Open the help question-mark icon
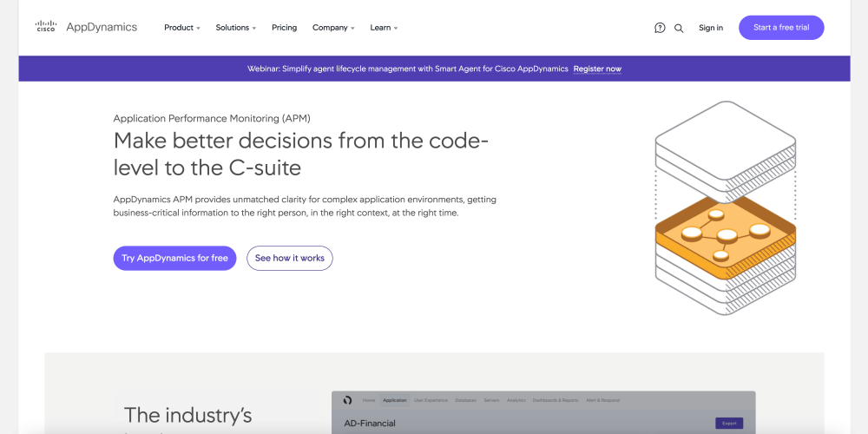Image resolution: width=868 pixels, height=434 pixels. click(660, 28)
